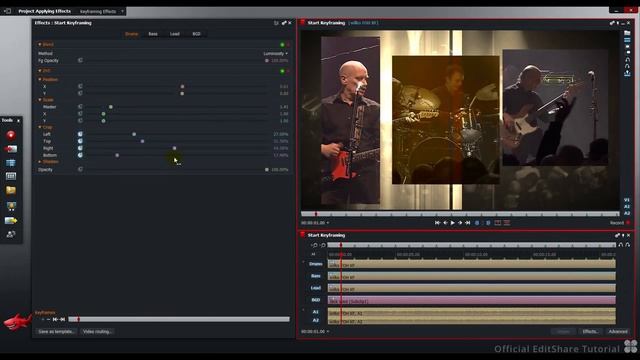Image resolution: width=640 pixels, height=360 pixels.
Task: Click Save as template button
Action: coord(56,331)
